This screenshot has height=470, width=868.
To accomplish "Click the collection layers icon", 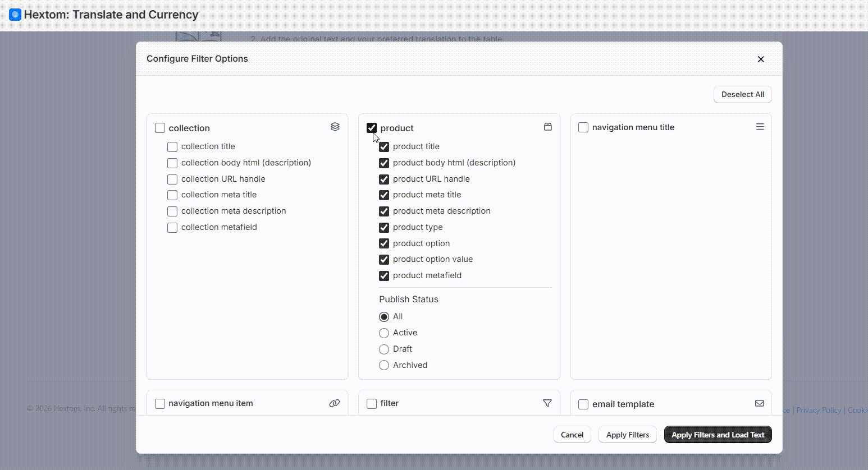I will pos(335,127).
